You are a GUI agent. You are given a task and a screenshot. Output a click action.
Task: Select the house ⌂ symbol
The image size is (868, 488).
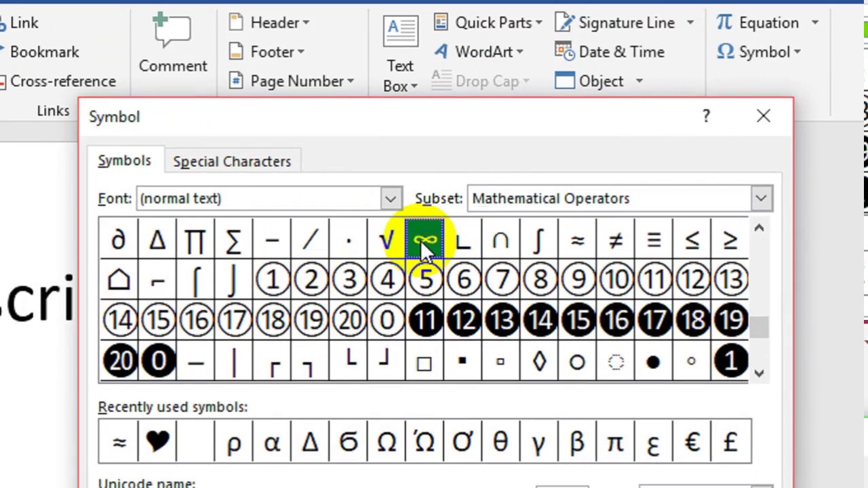[119, 280]
